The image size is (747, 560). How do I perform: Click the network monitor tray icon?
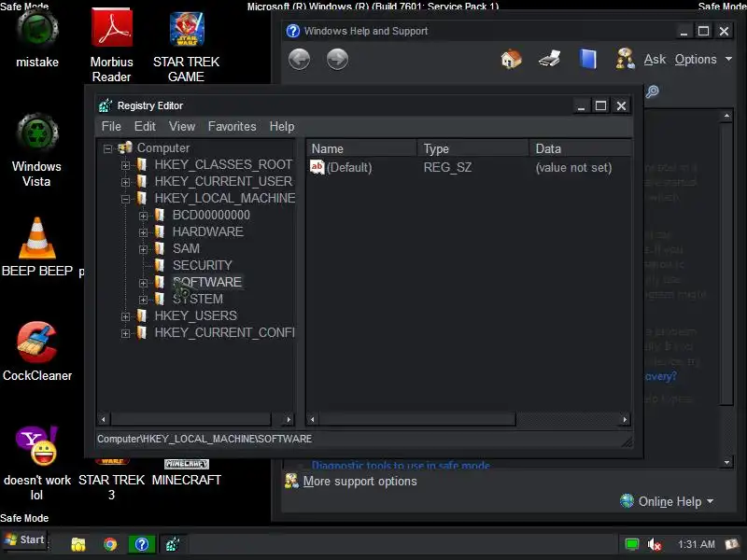click(x=632, y=544)
